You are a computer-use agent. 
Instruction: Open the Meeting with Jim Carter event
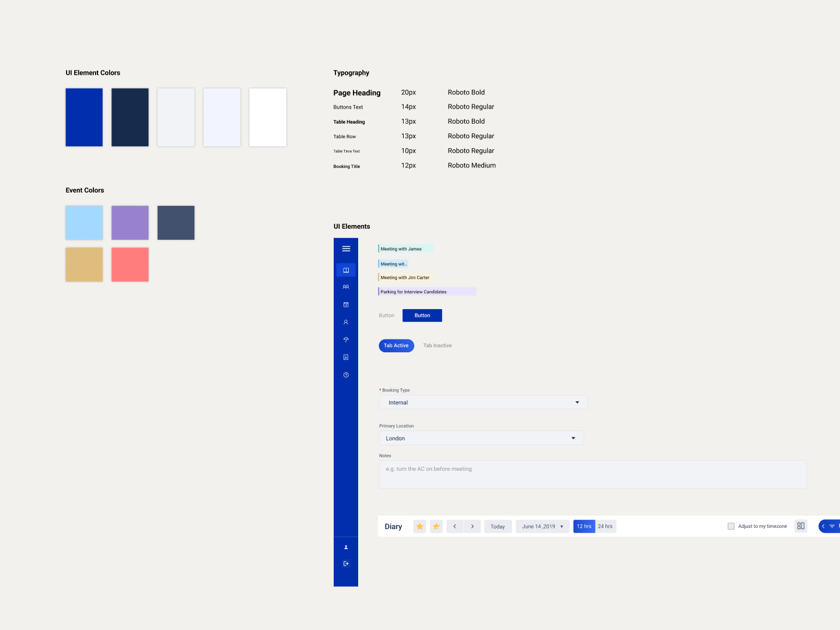click(406, 278)
